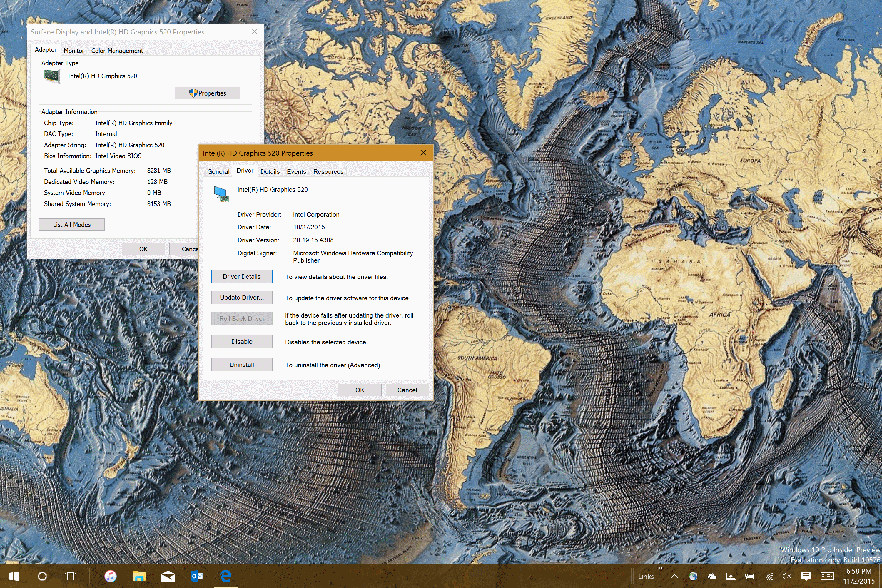Open the Wi-Fi network tray icon
Viewport: 882px width, 588px height.
(769, 576)
